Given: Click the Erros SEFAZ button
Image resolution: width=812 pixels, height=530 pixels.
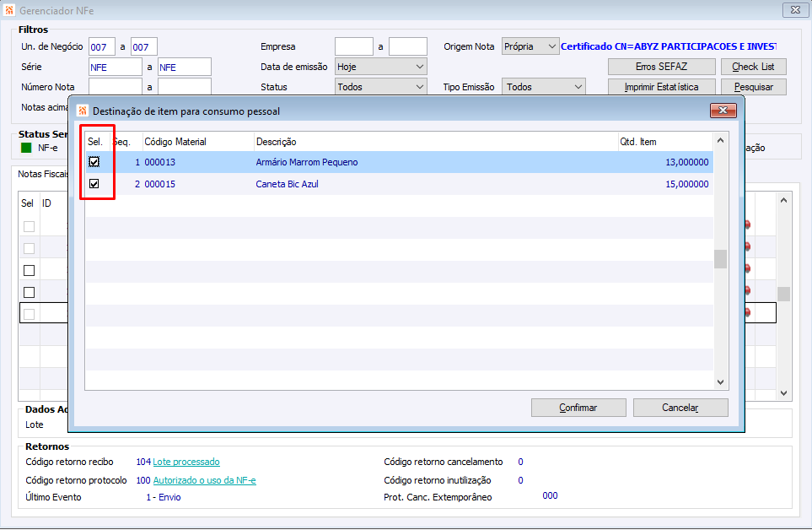Looking at the screenshot, I should [x=661, y=67].
